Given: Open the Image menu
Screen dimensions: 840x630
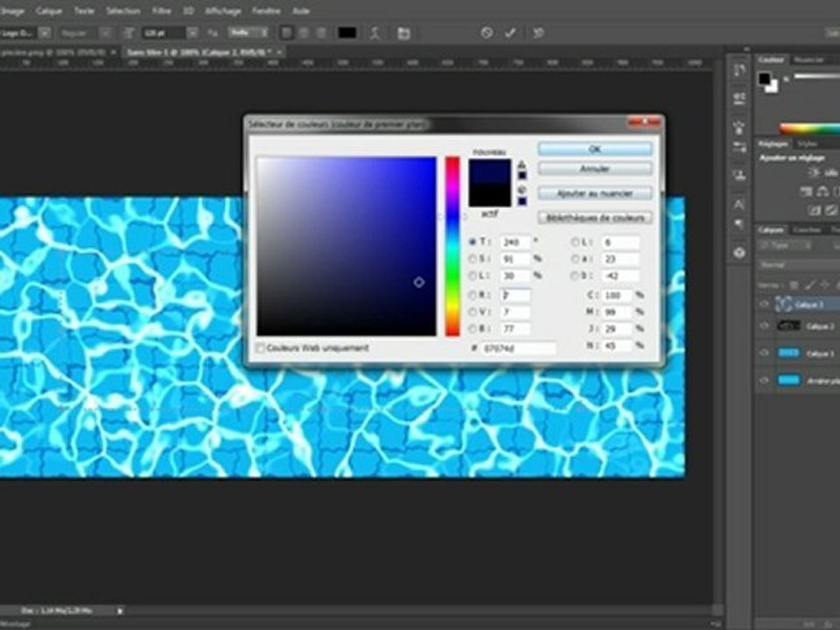Looking at the screenshot, I should pyautogui.click(x=11, y=10).
